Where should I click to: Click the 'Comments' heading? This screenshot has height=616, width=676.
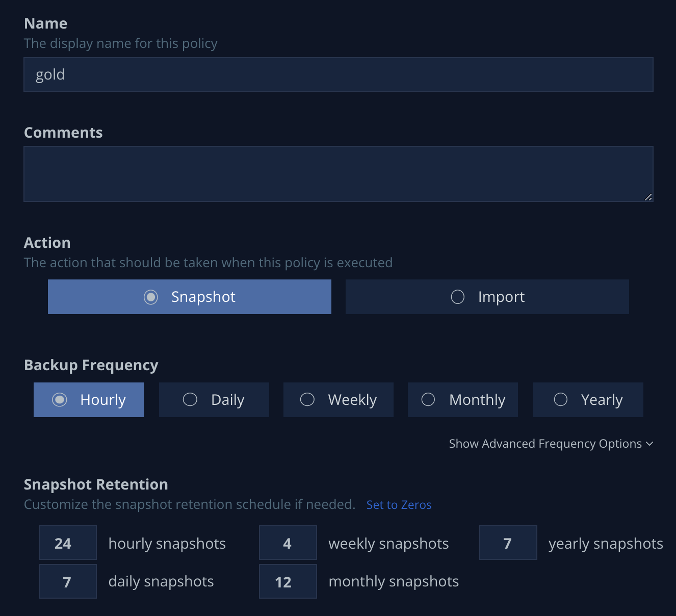point(63,133)
